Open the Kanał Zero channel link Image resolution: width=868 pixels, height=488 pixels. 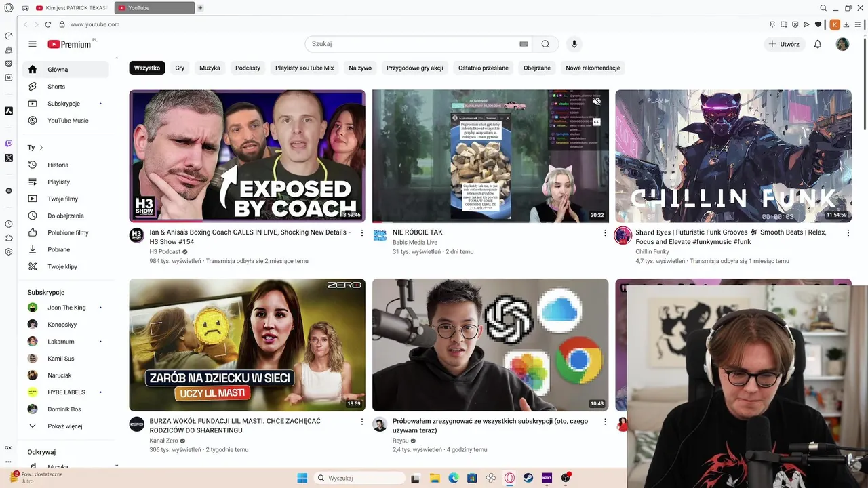163,441
